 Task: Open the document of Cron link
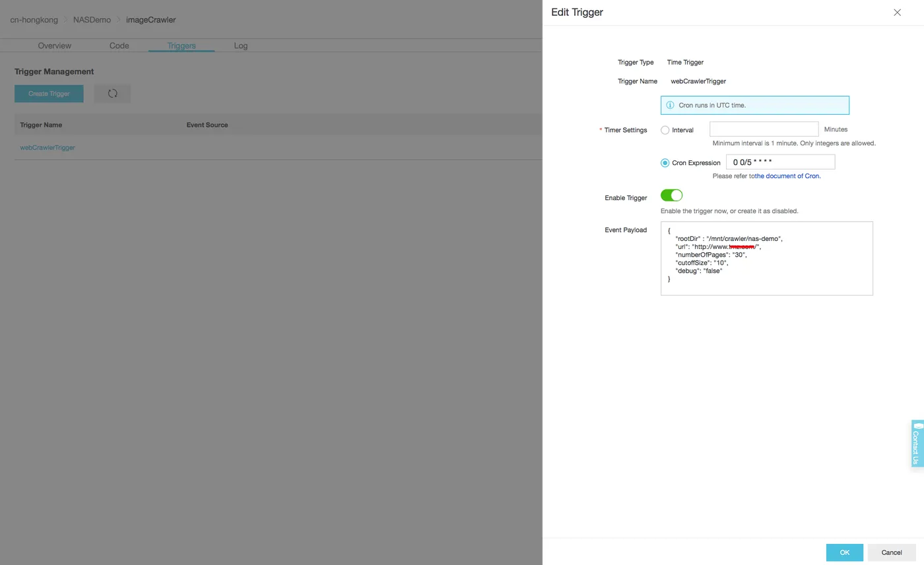click(x=788, y=176)
